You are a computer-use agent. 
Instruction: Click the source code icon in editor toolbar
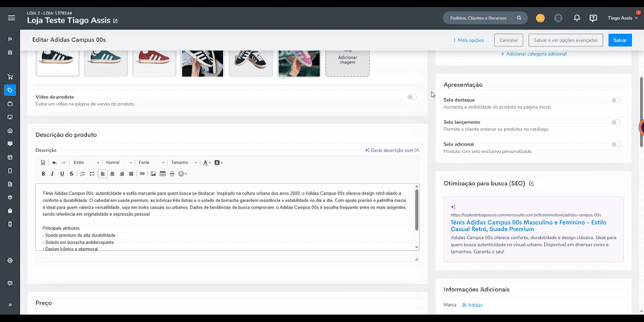tap(43, 163)
